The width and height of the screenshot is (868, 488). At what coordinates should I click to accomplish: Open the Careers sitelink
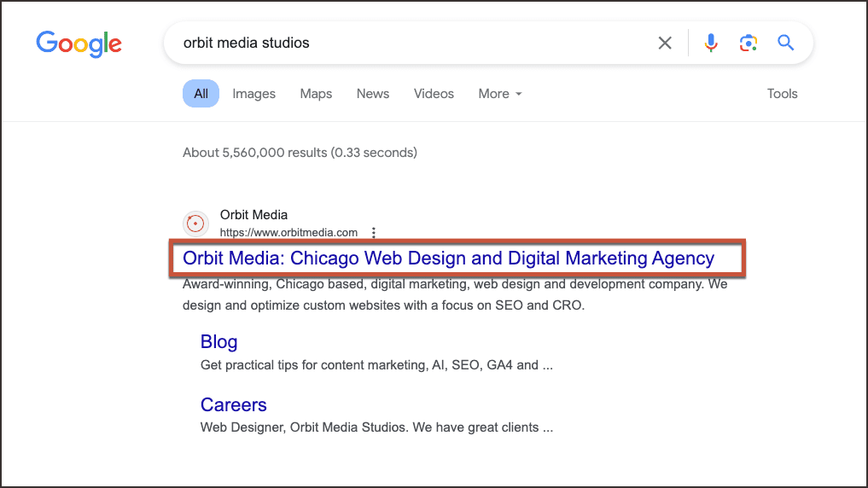point(234,405)
